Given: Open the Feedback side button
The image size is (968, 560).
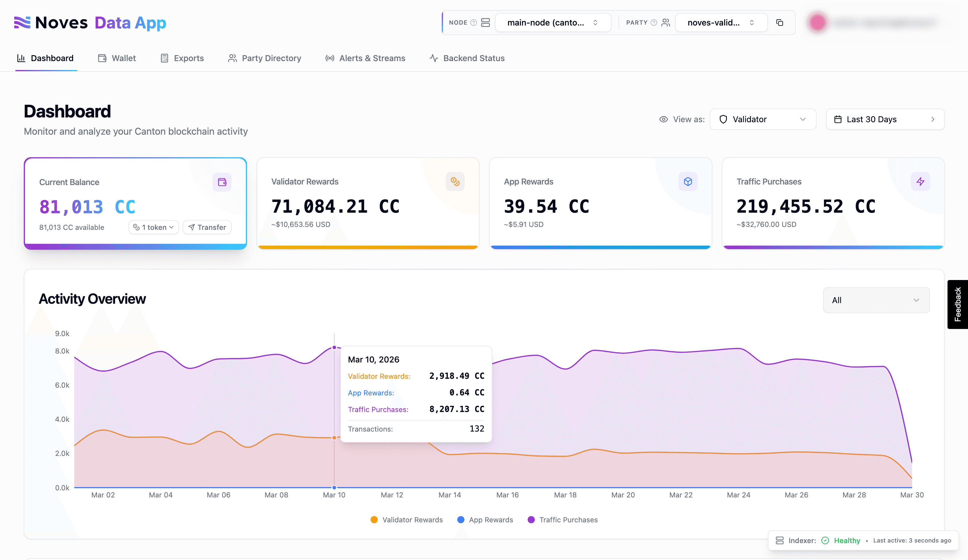Looking at the screenshot, I should pos(957,304).
